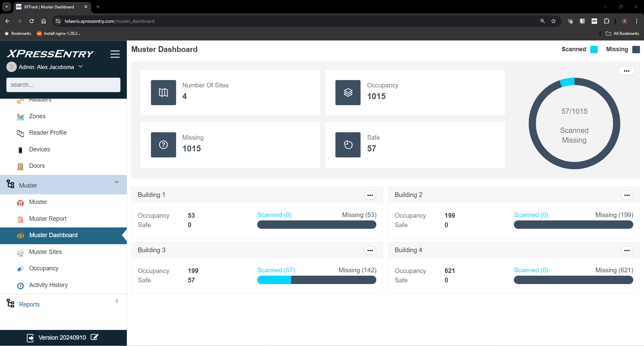Toggle the Scanned legend cyan swatch
The image size is (644, 346).
coord(594,50)
